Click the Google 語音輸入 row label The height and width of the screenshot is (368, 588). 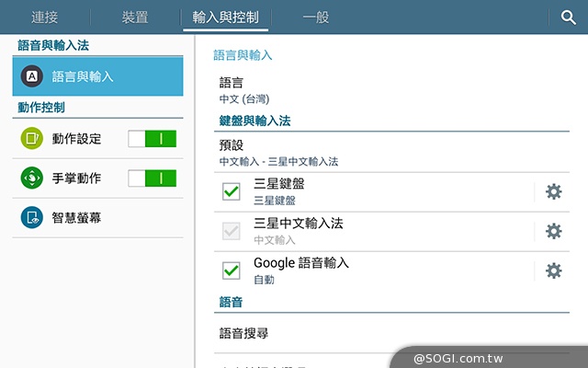[301, 263]
